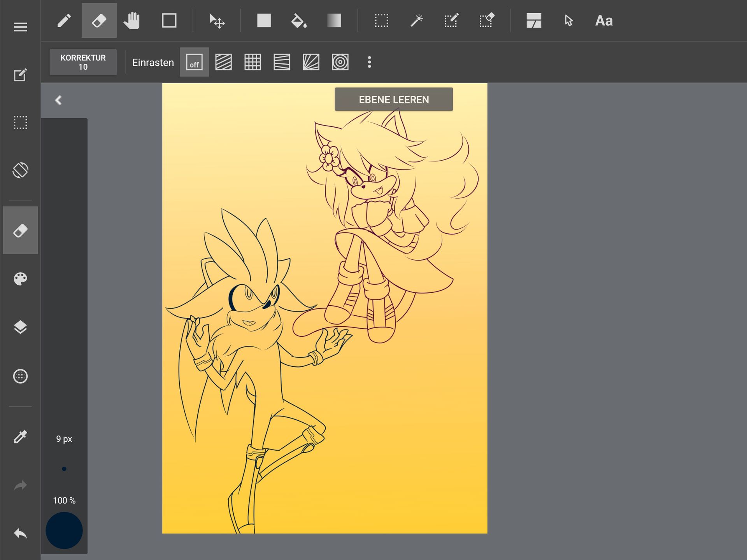Select the Magic Wand tool
Image resolution: width=747 pixels, height=560 pixels.
coord(417,21)
